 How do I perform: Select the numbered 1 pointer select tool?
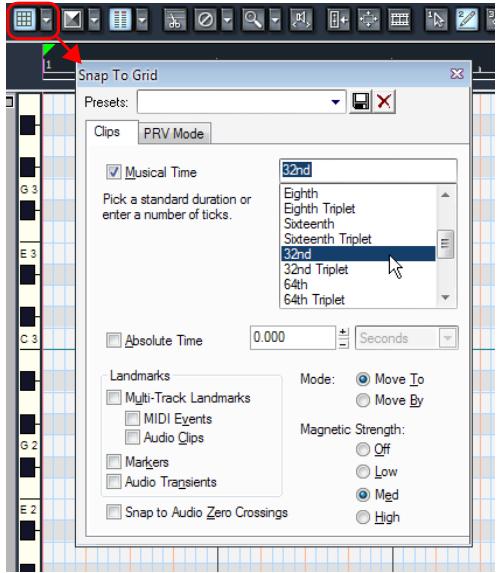tap(436, 19)
